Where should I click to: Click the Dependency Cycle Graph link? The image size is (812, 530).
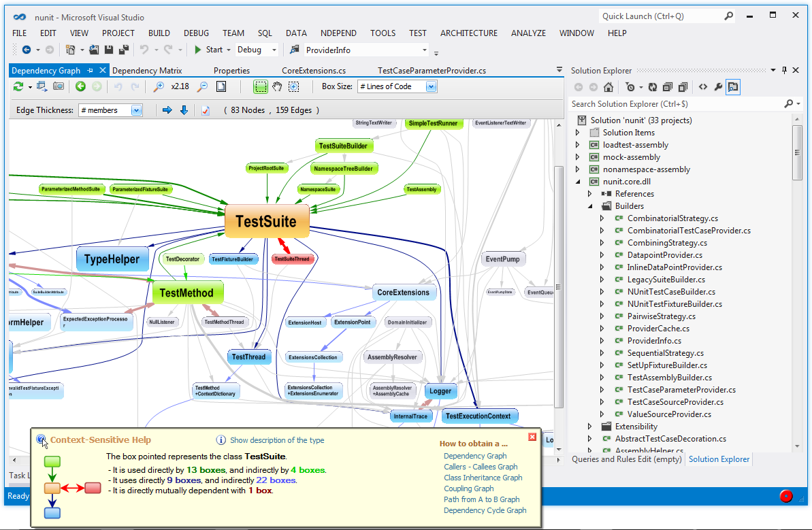tap(485, 510)
